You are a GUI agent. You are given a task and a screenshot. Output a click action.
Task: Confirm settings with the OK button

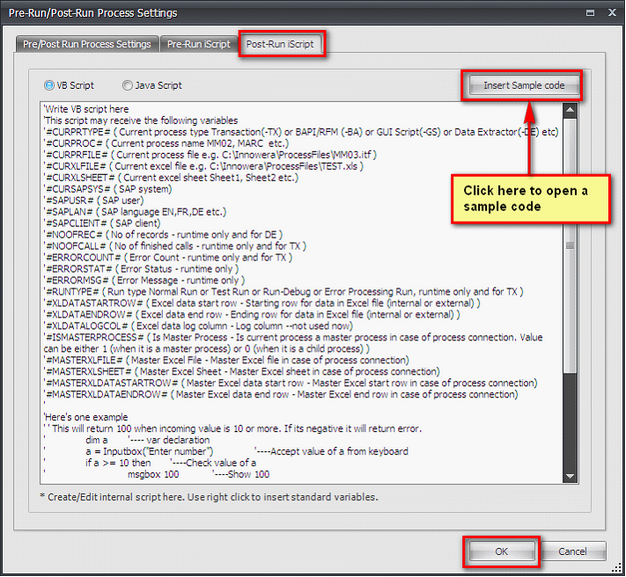pos(502,551)
